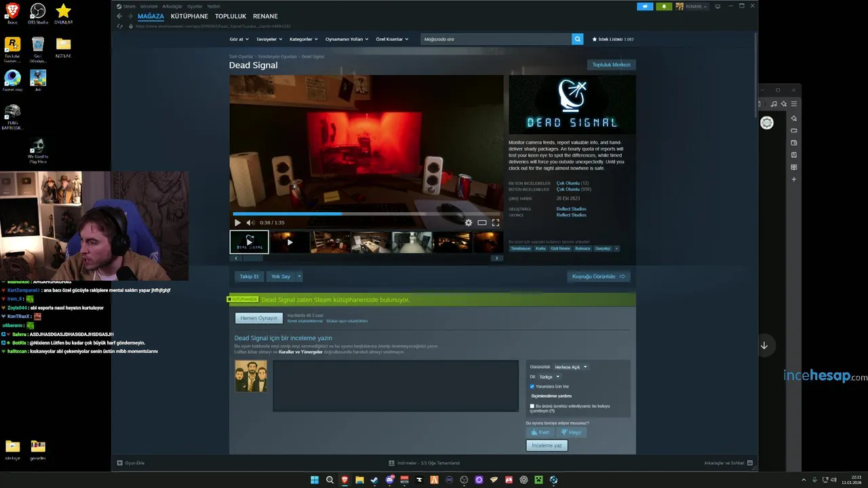Click the Topluluk Merkezi button
Image resolution: width=868 pixels, height=488 pixels.
(611, 65)
